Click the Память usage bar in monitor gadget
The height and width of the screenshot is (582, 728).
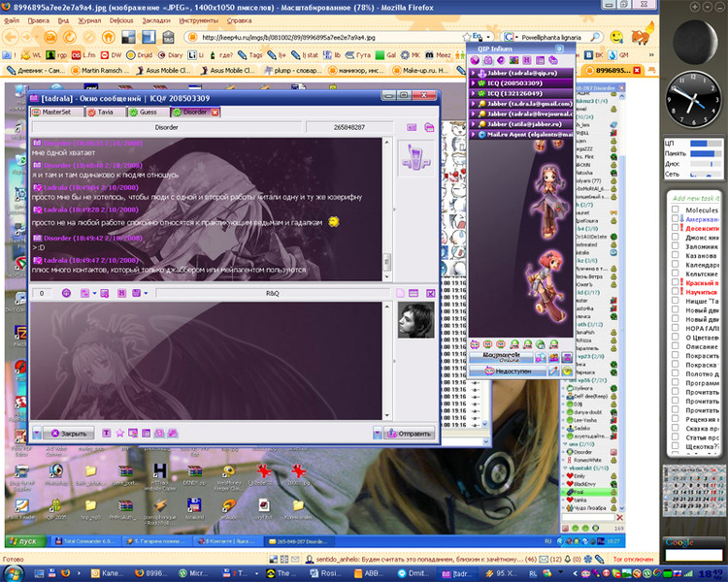point(706,153)
